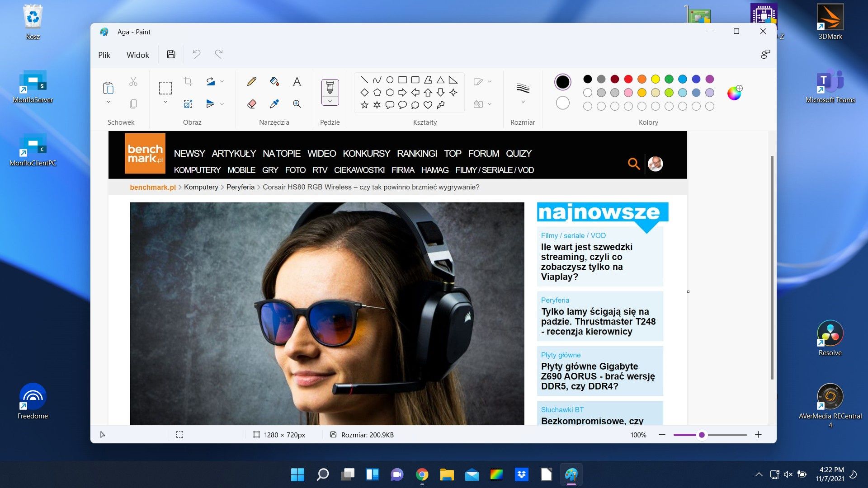
Task: Choose the oval shape
Action: (390, 80)
